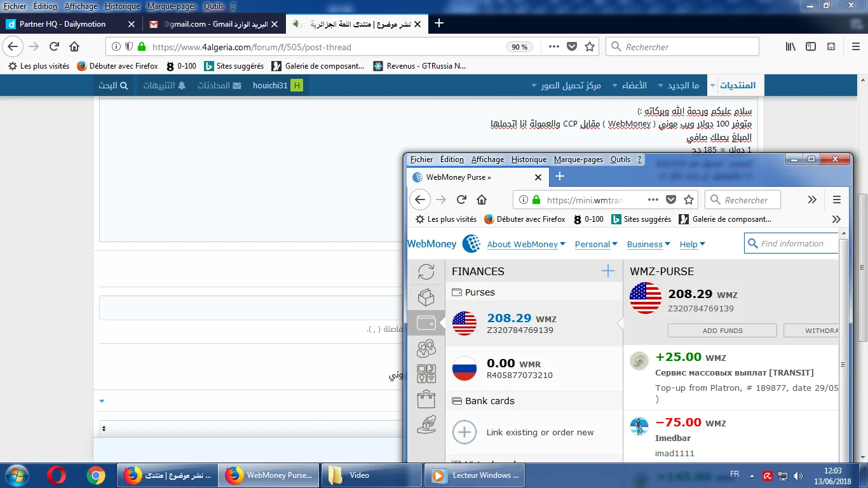Open the contacts sidebar icon

pos(426,348)
